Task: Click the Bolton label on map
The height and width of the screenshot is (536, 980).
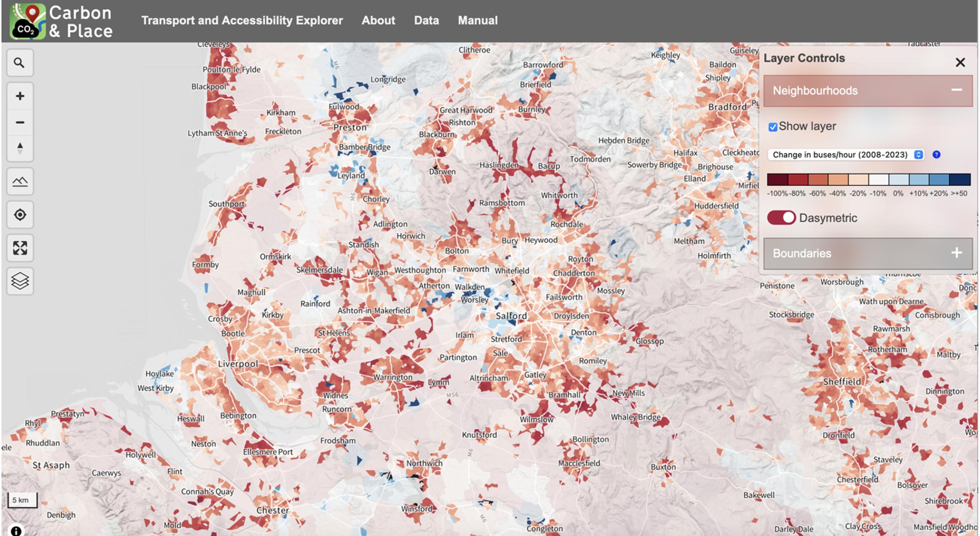Action: point(457,251)
